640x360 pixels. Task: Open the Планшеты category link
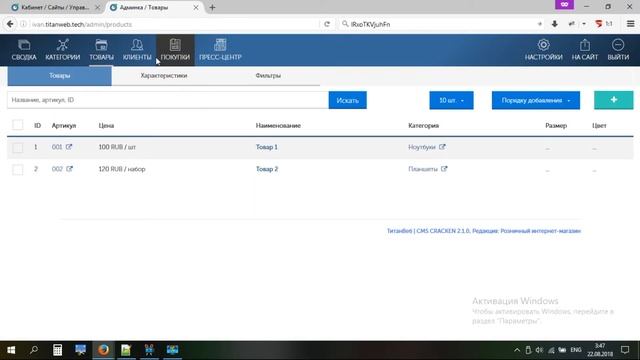(x=423, y=169)
